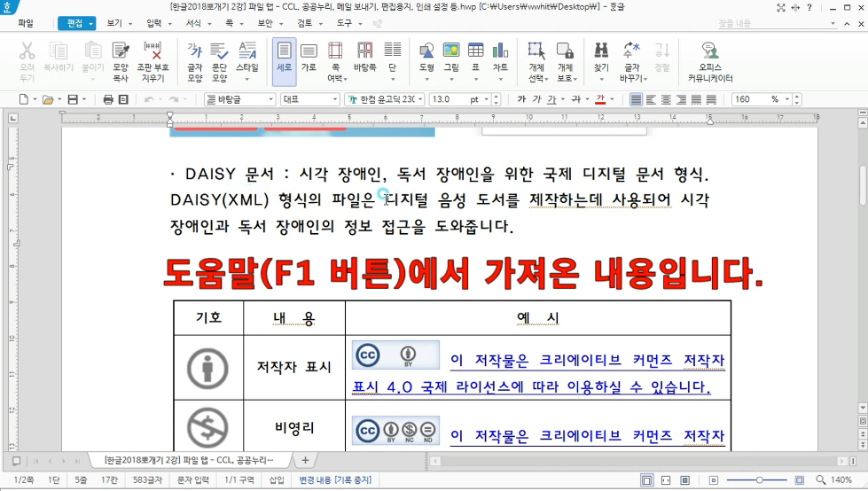Open the font color dropdown arrow
The height and width of the screenshot is (491, 868).
point(613,99)
